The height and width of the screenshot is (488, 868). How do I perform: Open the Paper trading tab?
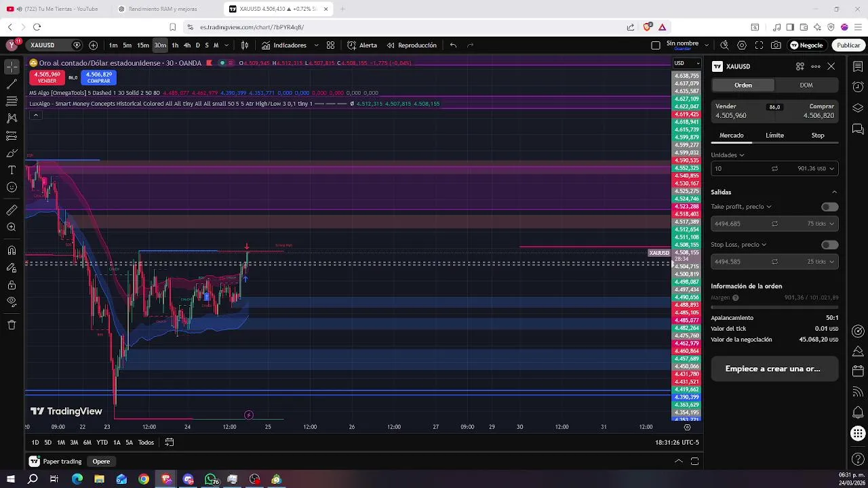(56, 462)
